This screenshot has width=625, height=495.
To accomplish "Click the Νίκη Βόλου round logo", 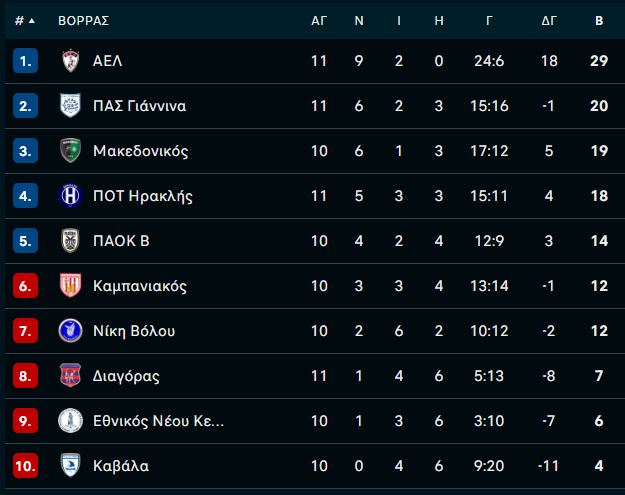I will pos(71,331).
